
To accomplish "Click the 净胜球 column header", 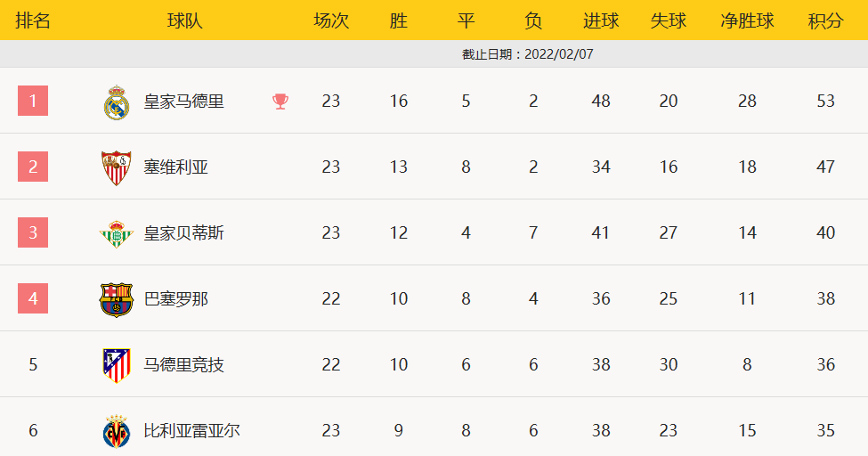I will tap(747, 20).
